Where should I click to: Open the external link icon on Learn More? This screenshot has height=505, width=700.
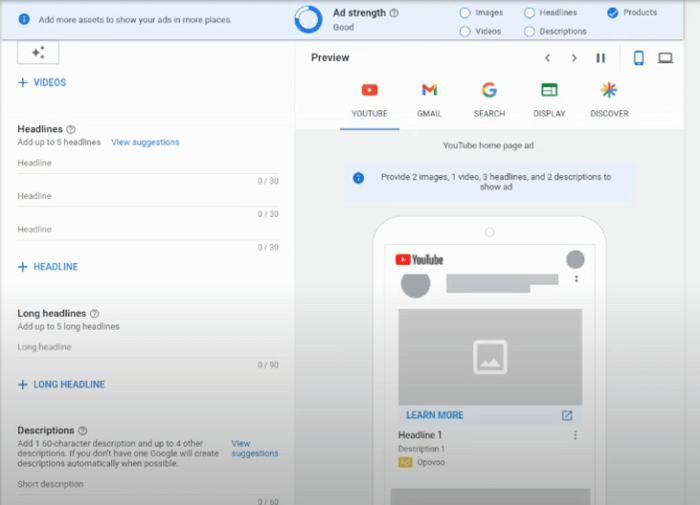coord(567,415)
